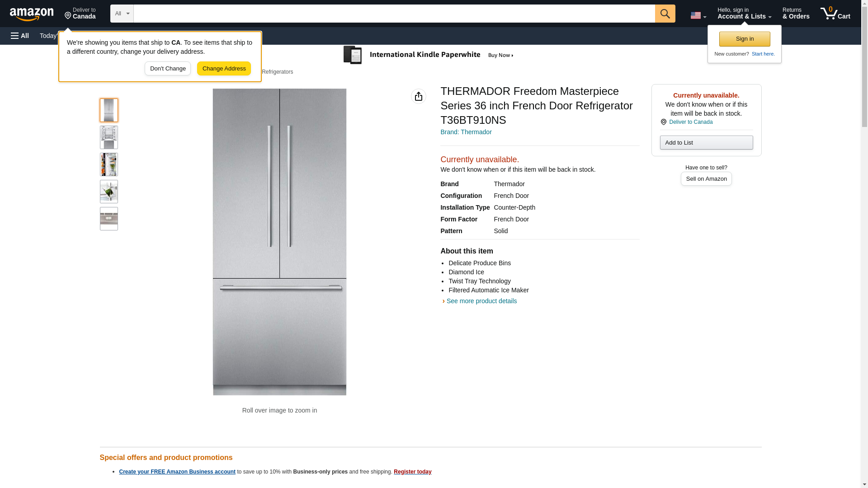Viewport: 868px width, 488px height.
Task: Expand the All search category dropdown
Action: click(x=122, y=14)
